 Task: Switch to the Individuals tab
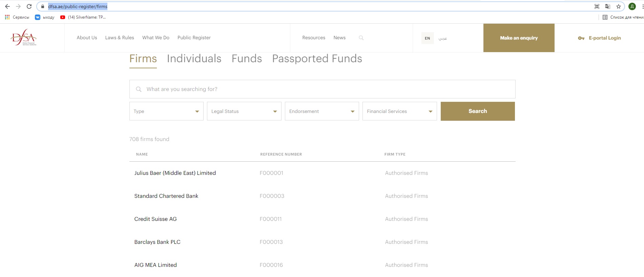tap(194, 59)
